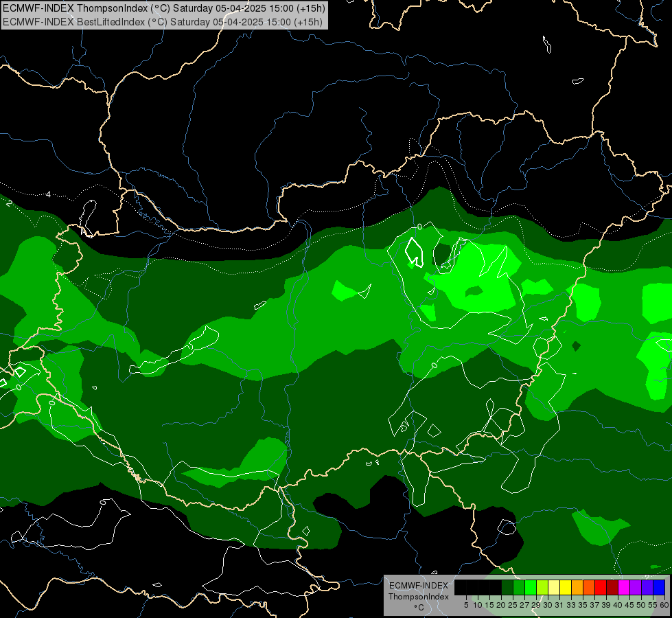The width and height of the screenshot is (672, 618).
Task: Select the medium green 25–27 legend swatch
Action: (x=519, y=587)
